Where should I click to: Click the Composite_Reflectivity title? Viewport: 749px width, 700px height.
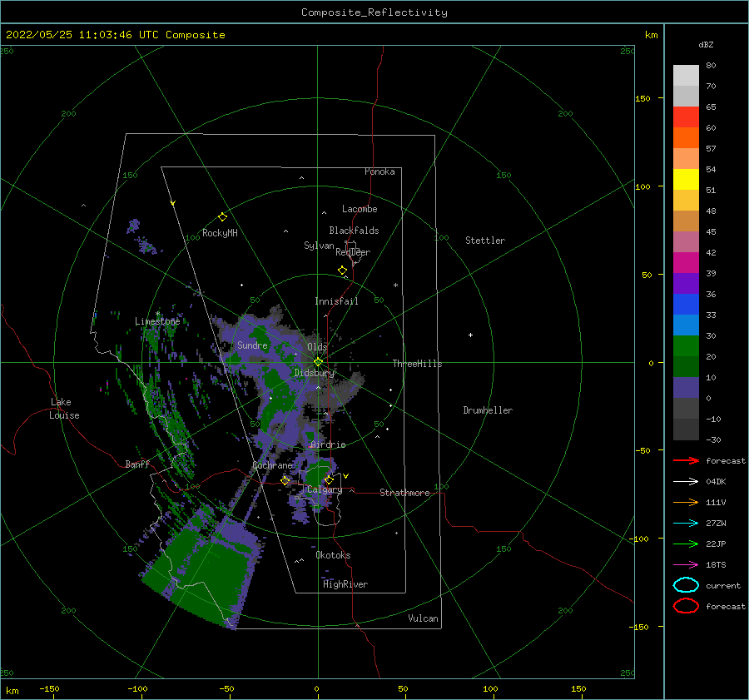point(374,12)
